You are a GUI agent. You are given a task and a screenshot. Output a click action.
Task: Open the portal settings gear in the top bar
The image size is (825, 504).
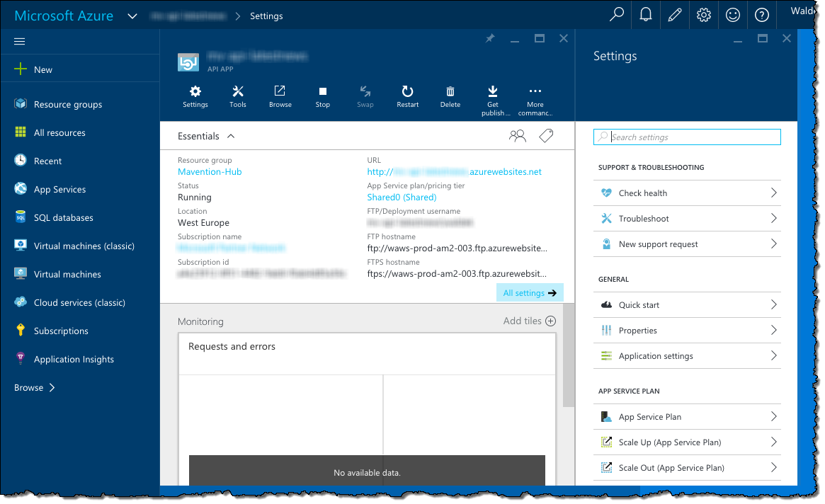pyautogui.click(x=703, y=15)
